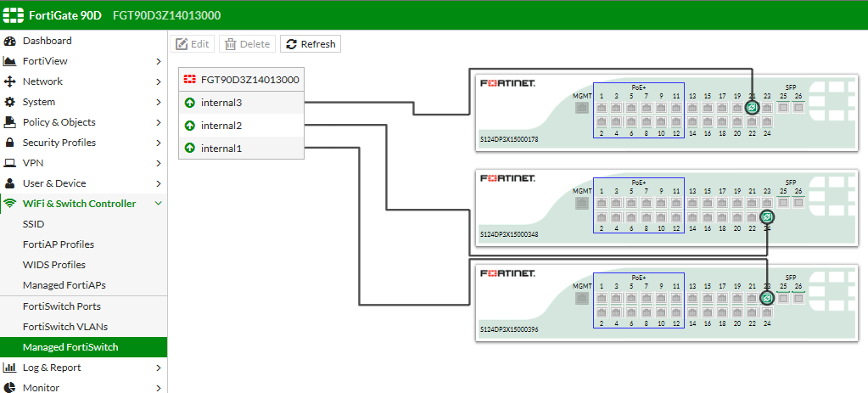Expand the Policy & Objects chevron
This screenshot has height=393, width=868.
tap(159, 122)
